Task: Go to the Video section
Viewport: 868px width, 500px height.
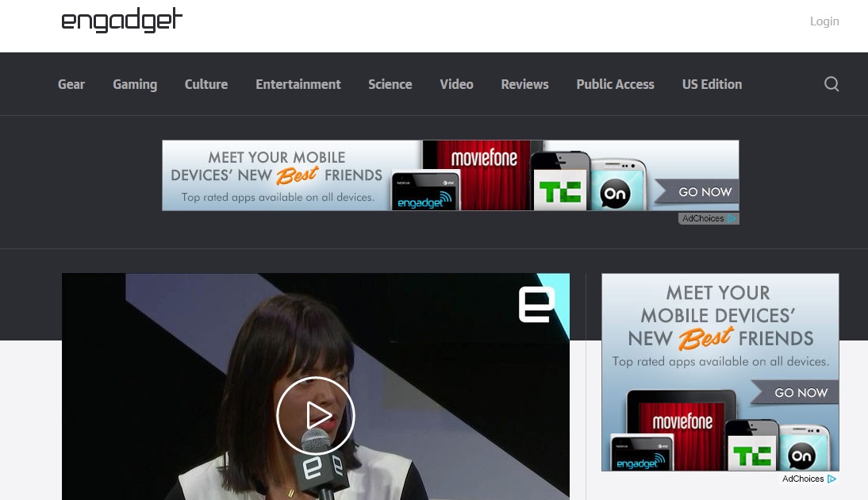Action: coord(457,84)
